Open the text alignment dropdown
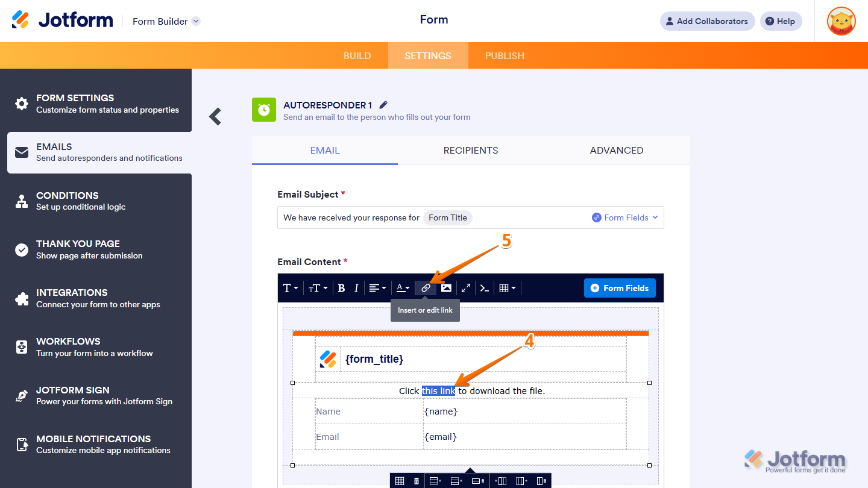The height and width of the screenshot is (488, 868). tap(377, 287)
